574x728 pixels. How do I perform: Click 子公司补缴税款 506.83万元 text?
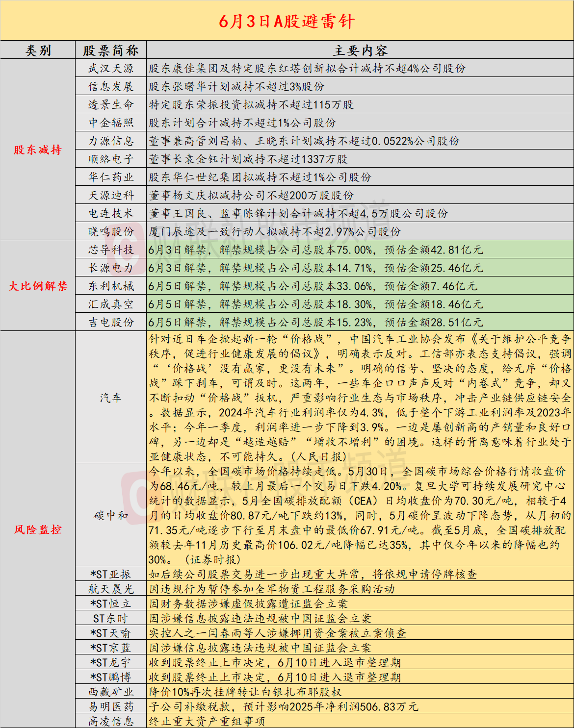(x=284, y=707)
